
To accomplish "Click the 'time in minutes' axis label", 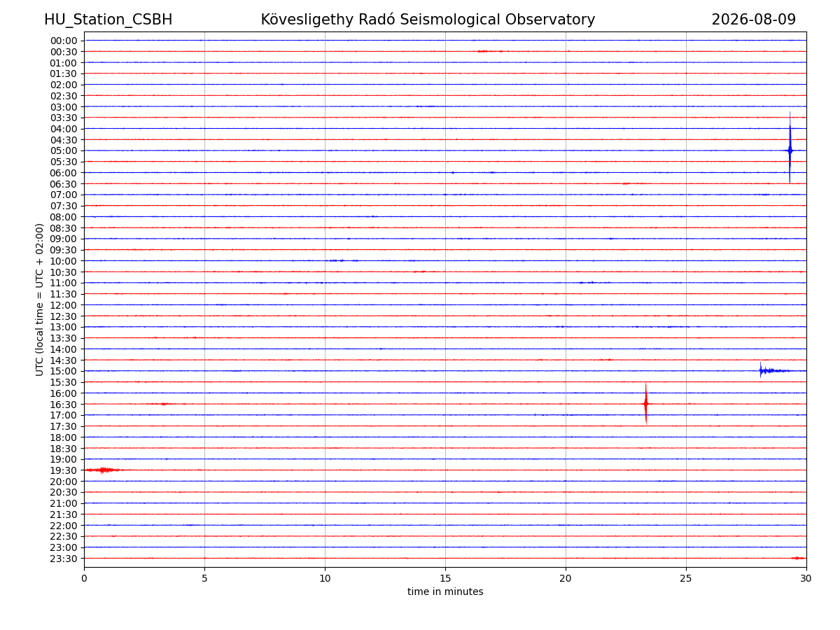I will tap(445, 592).
